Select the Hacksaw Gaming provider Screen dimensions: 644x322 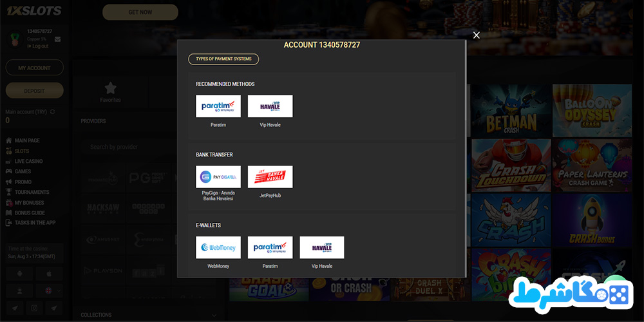point(103,209)
